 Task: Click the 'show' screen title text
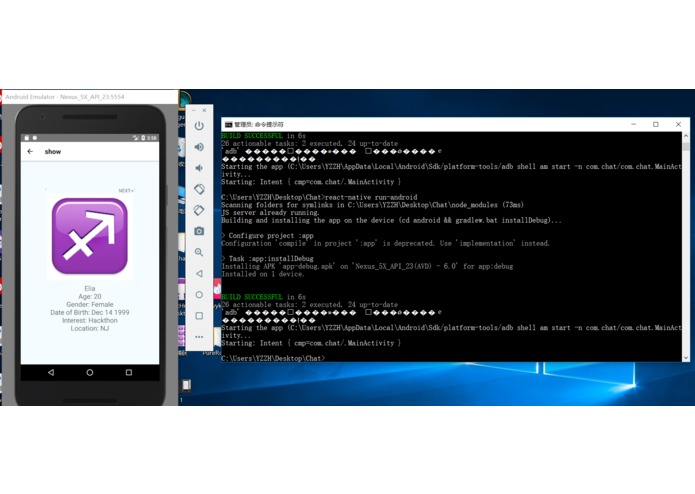click(x=53, y=152)
